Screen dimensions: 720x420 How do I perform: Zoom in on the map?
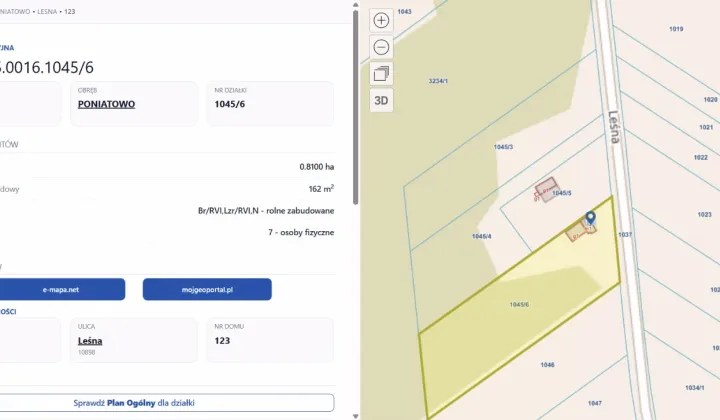click(381, 21)
